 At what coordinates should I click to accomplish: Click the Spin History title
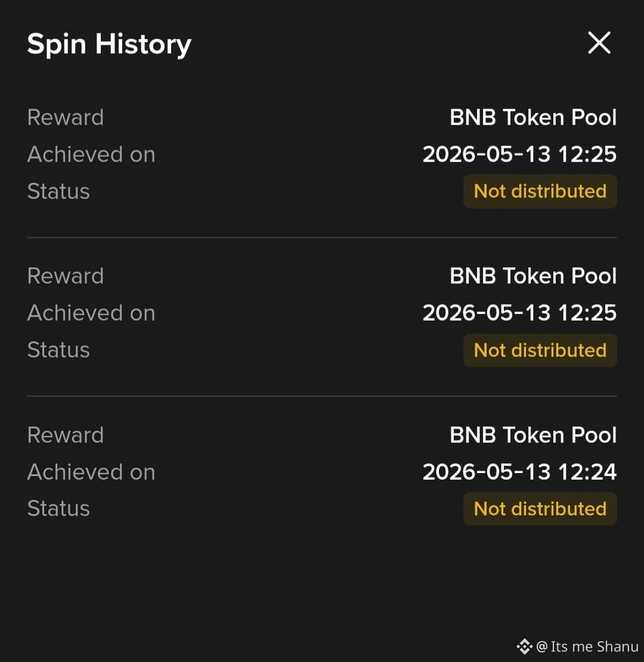[x=109, y=44]
